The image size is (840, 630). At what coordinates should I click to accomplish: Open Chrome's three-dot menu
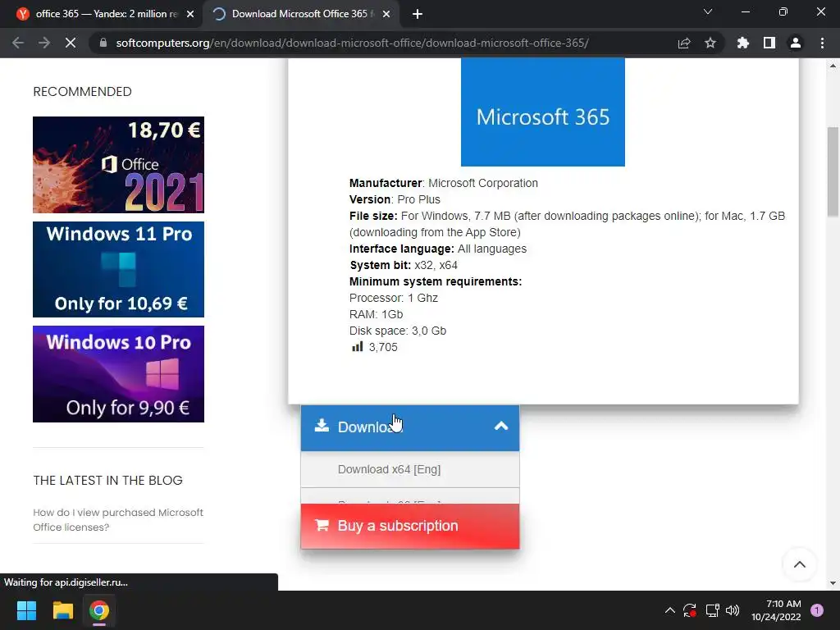(822, 43)
